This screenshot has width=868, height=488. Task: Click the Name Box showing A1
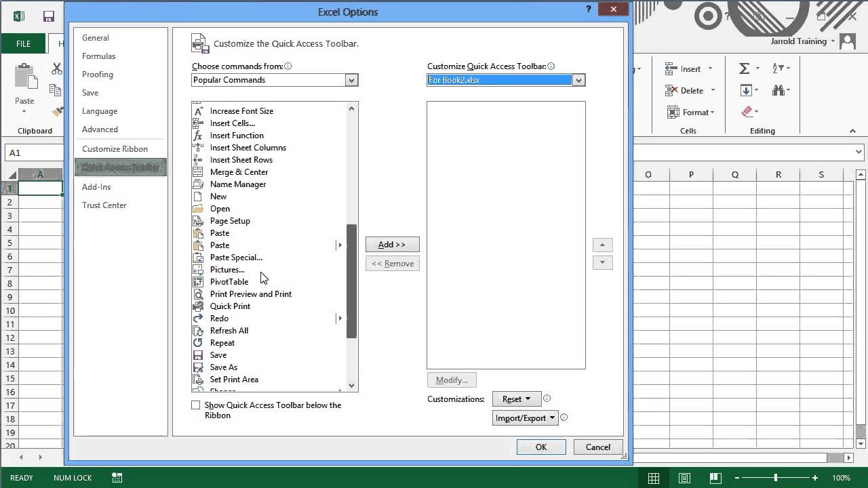click(x=33, y=153)
